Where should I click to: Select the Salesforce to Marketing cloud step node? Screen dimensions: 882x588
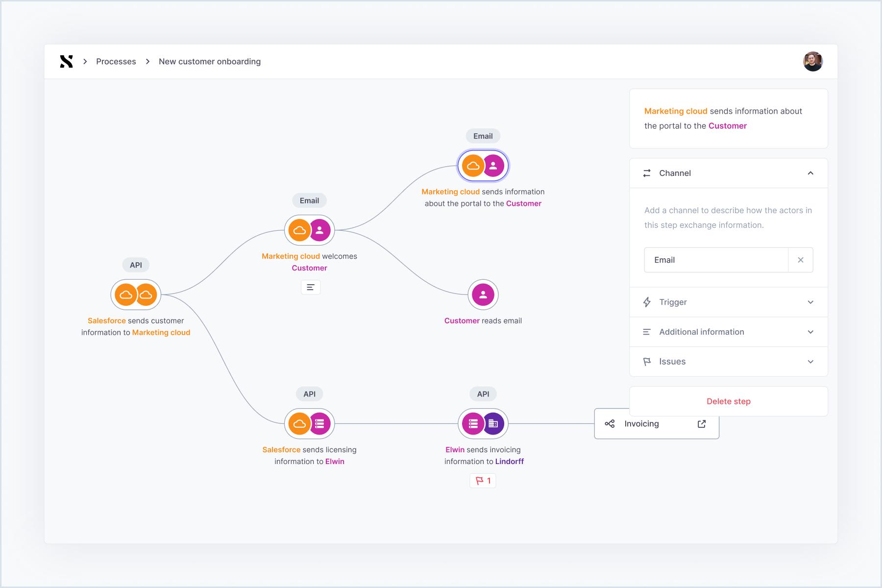pos(136,294)
